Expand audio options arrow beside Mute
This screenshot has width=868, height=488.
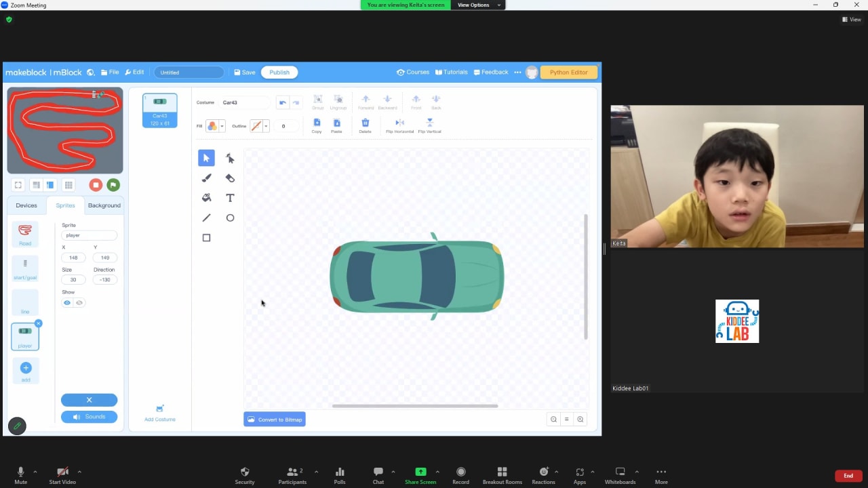pyautogui.click(x=35, y=472)
